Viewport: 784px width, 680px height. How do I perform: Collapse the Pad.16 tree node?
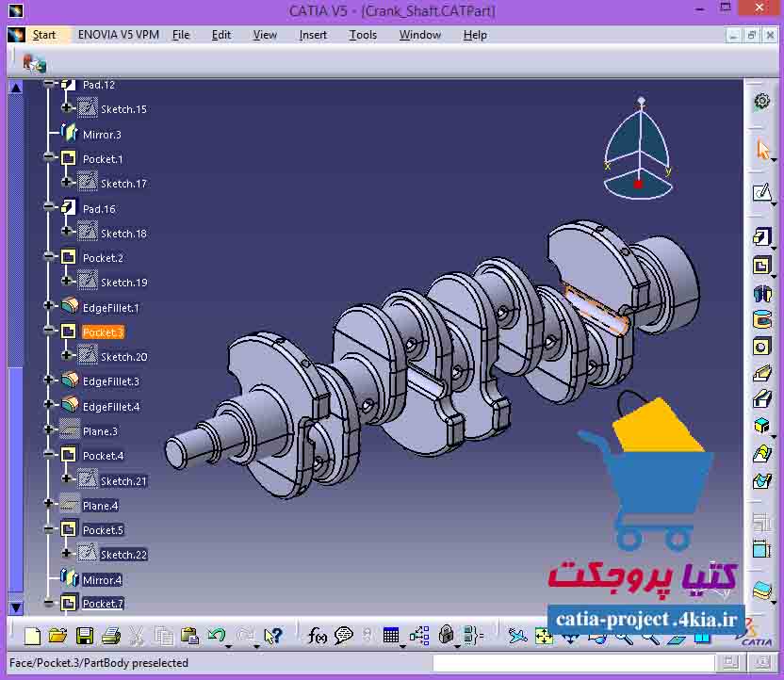point(48,207)
